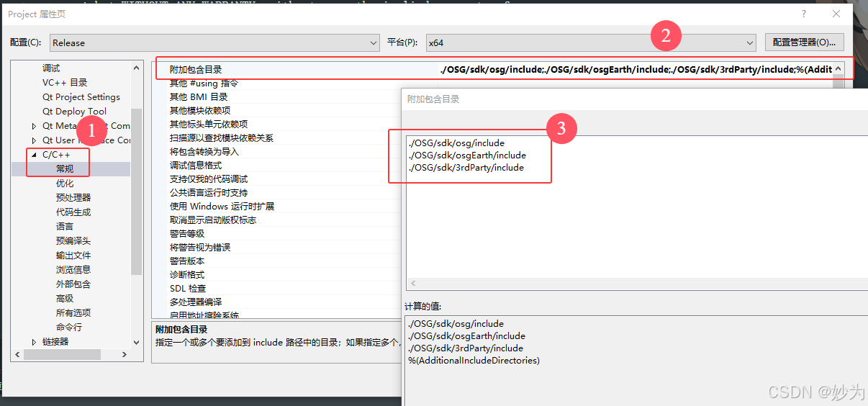Select 输出文件 in the tree

(x=73, y=255)
